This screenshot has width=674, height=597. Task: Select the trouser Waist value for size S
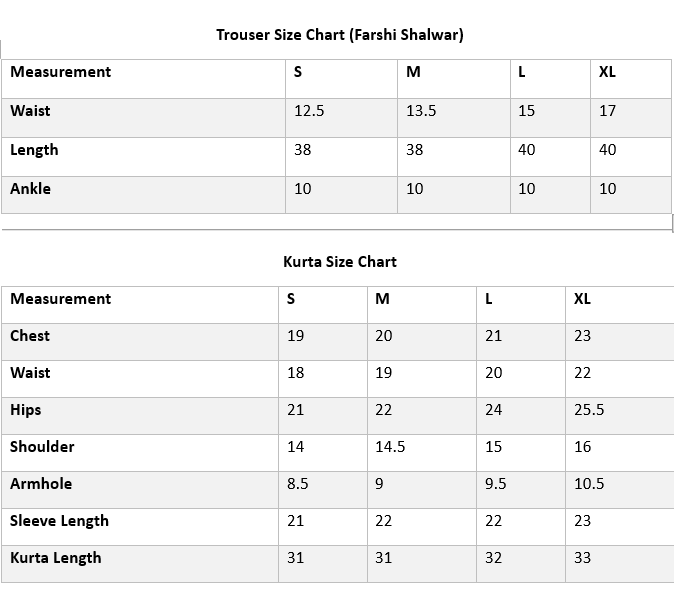(309, 111)
